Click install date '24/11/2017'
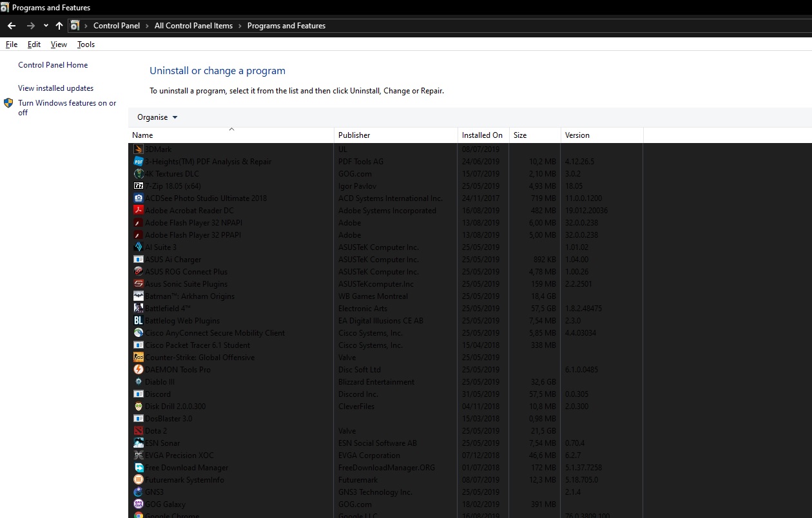The height and width of the screenshot is (518, 812). (x=481, y=198)
